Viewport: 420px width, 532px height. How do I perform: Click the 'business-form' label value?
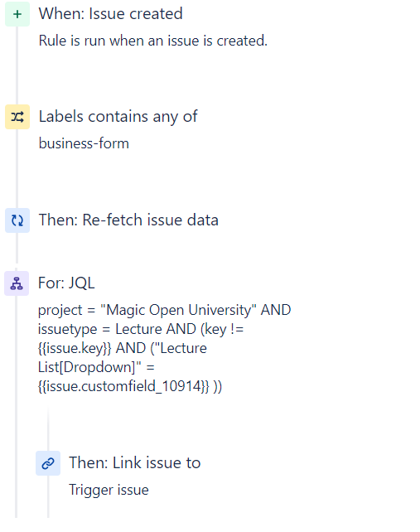tap(84, 143)
